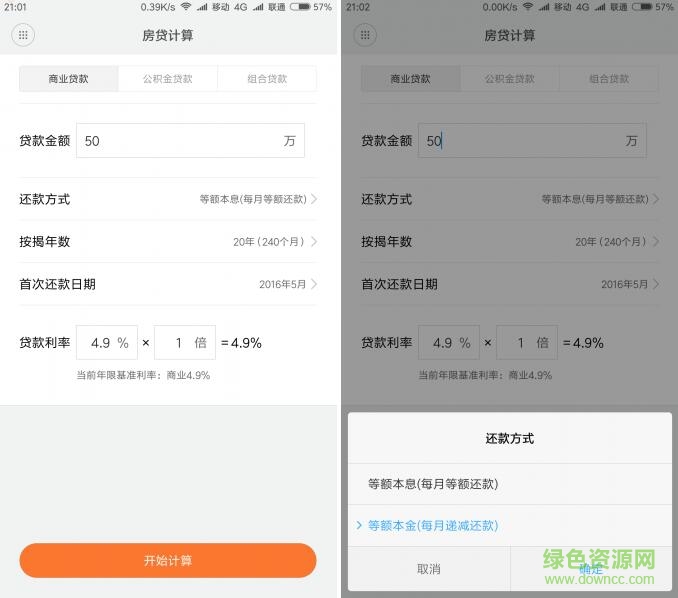Open 首次还款日期 2016年5月 picker on left screen
The height and width of the screenshot is (598, 678).
pos(168,284)
